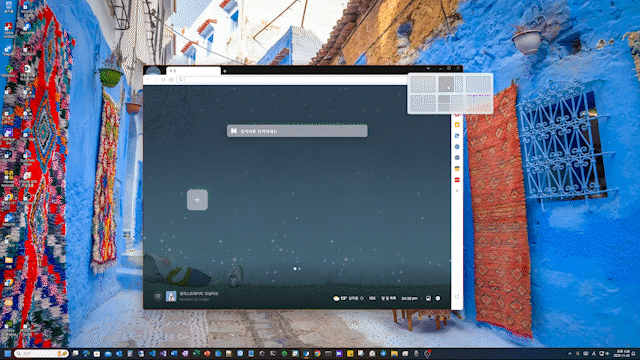Viewport: 640px width, 360px height.
Task: Open the weather widget showing 13°
Action: (x=346, y=298)
